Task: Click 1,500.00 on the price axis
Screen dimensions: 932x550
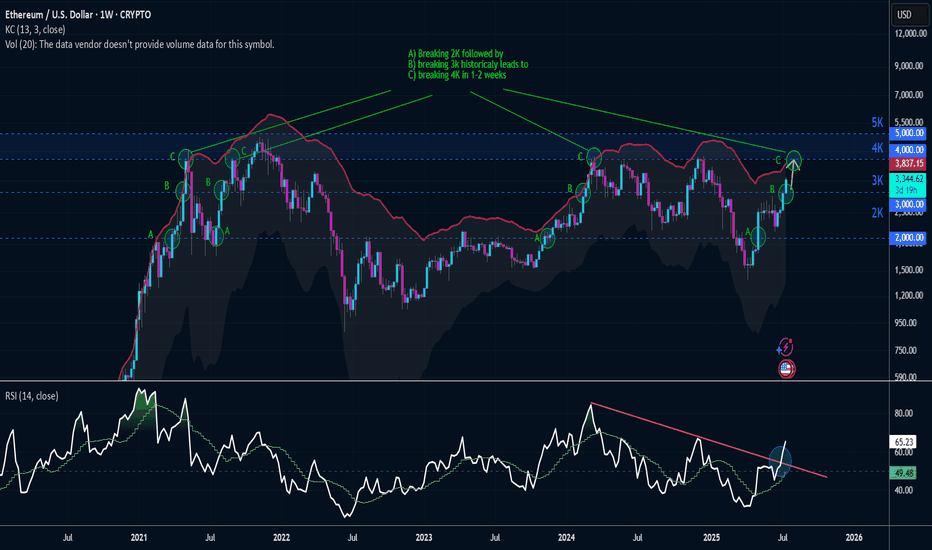Action: coord(909,269)
